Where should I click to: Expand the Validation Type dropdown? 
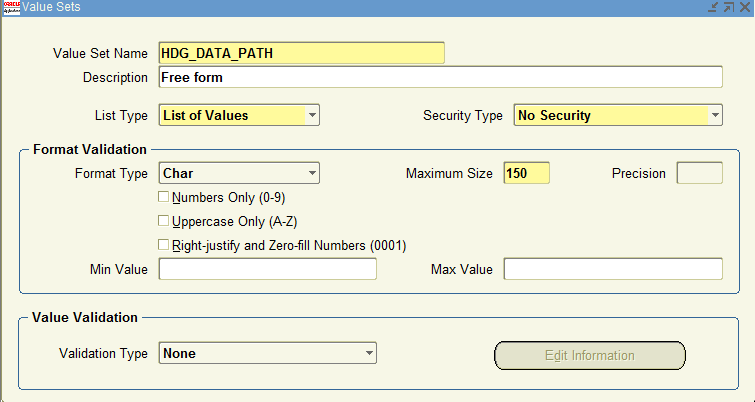369,353
